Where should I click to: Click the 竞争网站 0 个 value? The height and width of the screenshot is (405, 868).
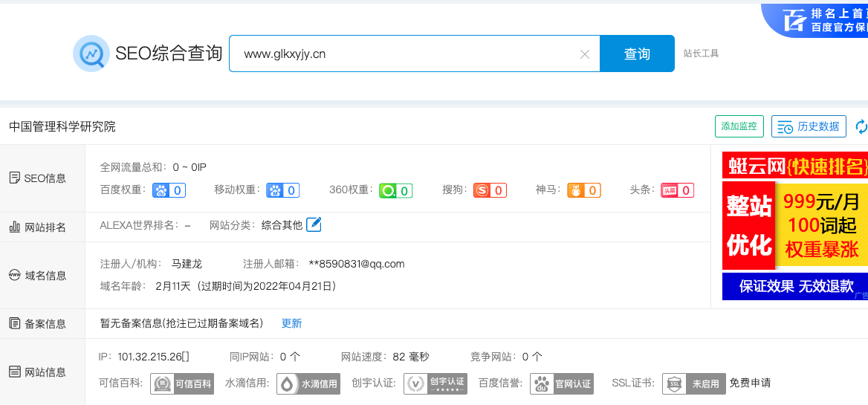click(533, 357)
